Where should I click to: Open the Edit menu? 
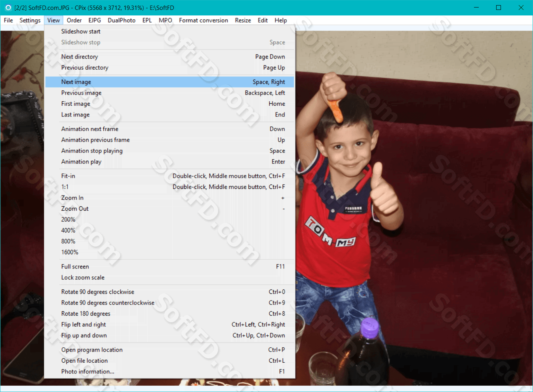pos(263,20)
